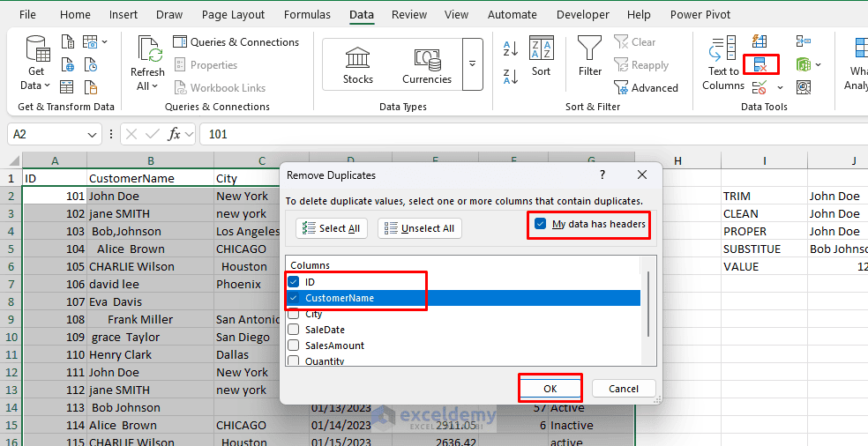Click the Relationships / Data Model icon
The height and width of the screenshot is (446, 868).
click(804, 64)
